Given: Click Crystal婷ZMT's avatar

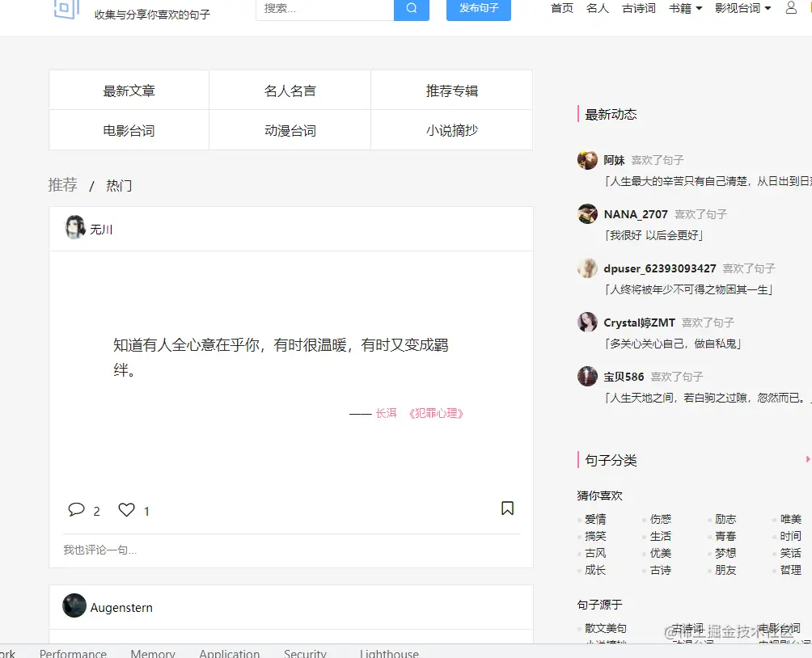Looking at the screenshot, I should [587, 322].
